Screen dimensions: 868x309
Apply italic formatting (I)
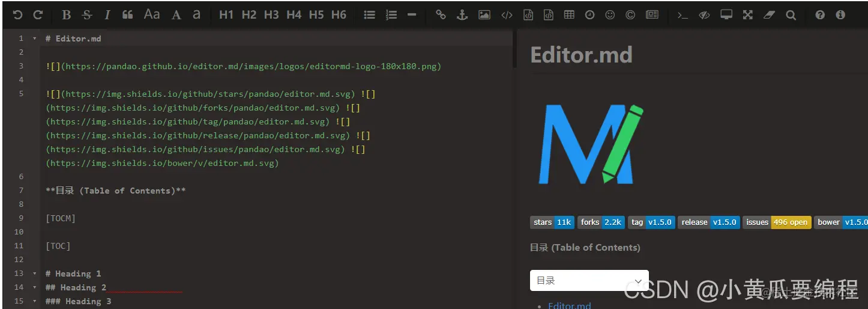point(107,15)
